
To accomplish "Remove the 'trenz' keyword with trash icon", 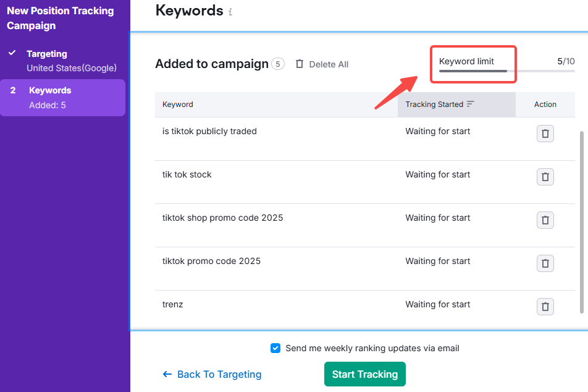I will [545, 307].
